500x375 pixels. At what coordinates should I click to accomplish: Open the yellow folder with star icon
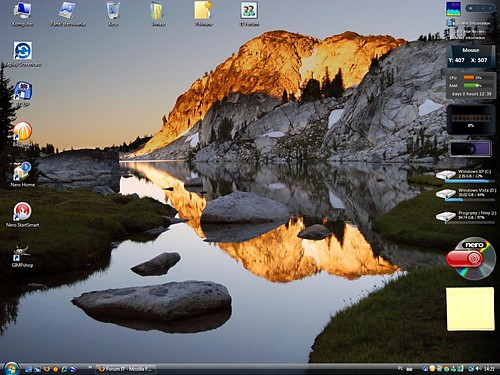click(203, 14)
